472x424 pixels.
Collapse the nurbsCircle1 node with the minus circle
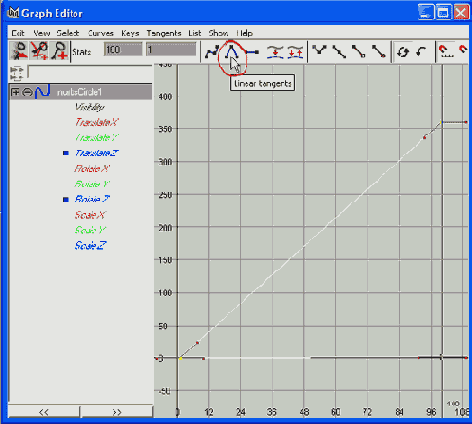tap(27, 92)
